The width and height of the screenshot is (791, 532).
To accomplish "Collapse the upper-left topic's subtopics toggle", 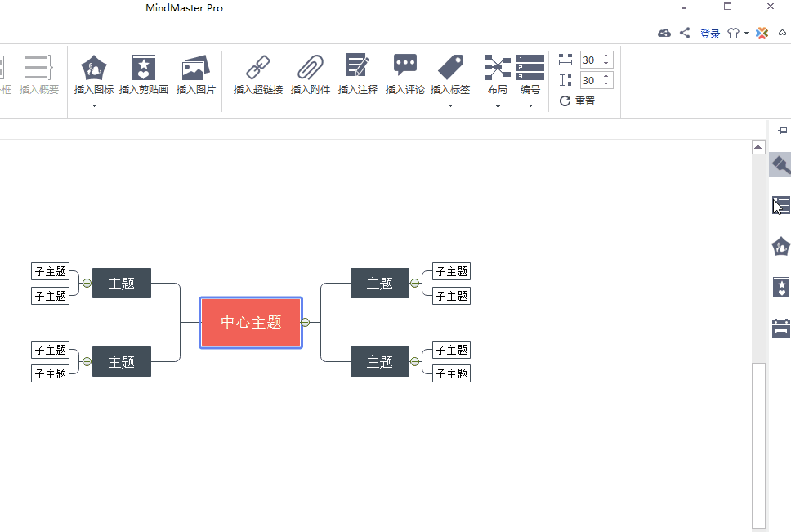I will point(87,284).
